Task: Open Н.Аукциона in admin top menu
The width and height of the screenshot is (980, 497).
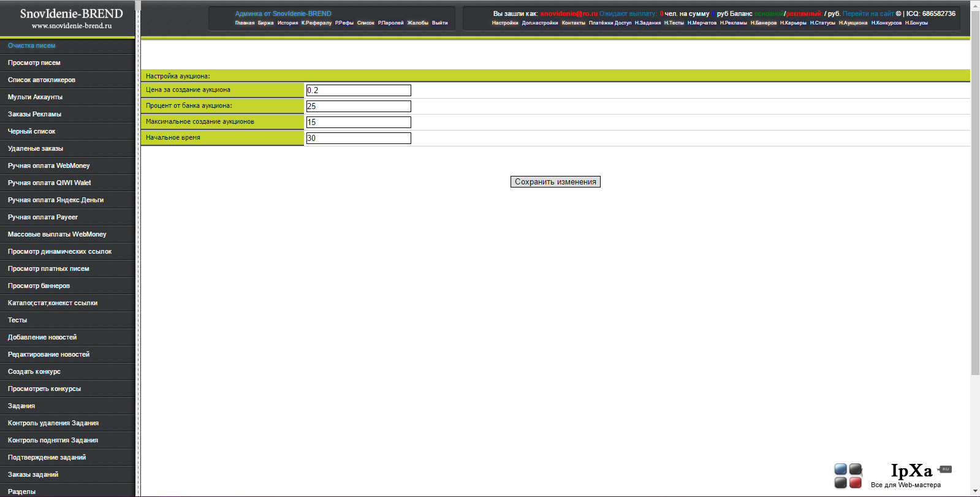Action: coord(853,23)
